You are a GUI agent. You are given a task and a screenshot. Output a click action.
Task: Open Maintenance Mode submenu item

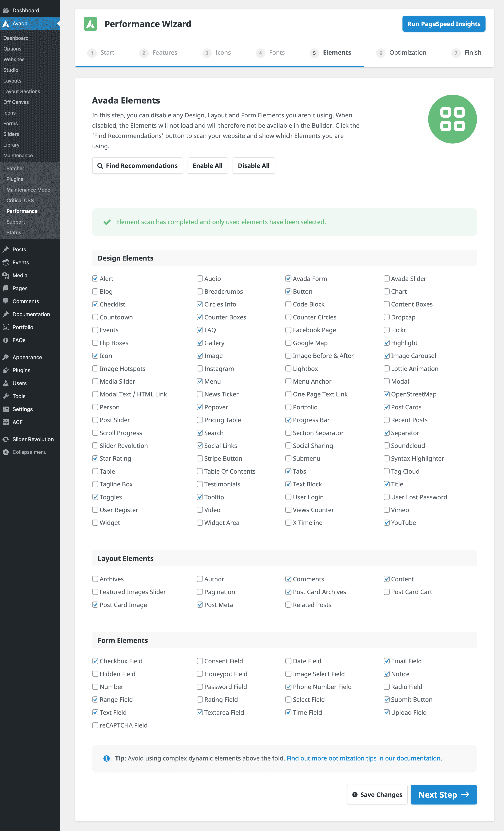click(28, 190)
